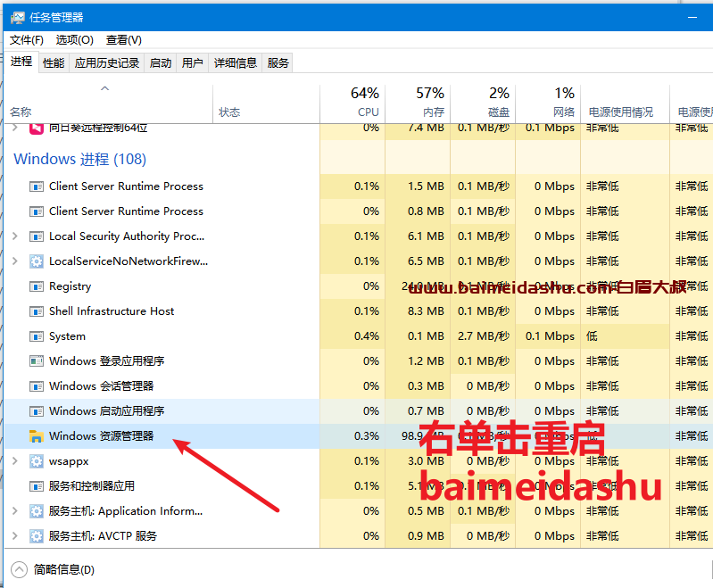
Task: Click the wsappx gear icon
Action: pos(37,461)
